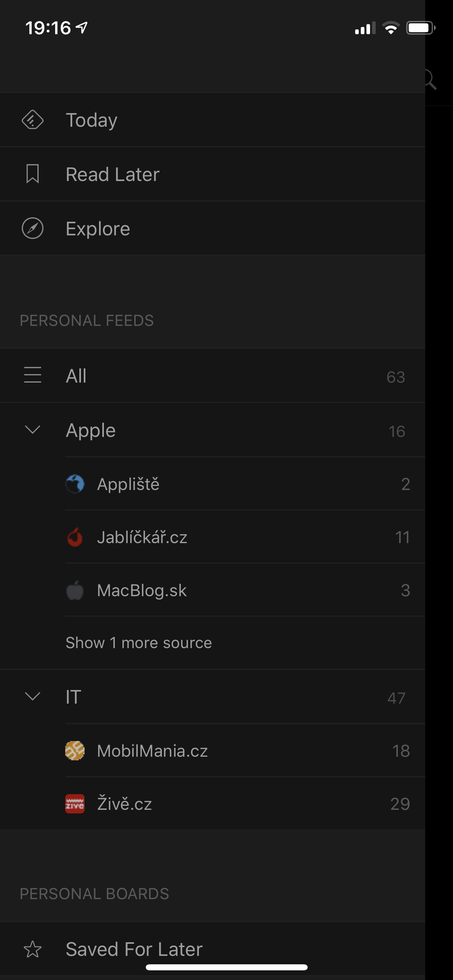Tap the All feeds list icon

(x=32, y=375)
